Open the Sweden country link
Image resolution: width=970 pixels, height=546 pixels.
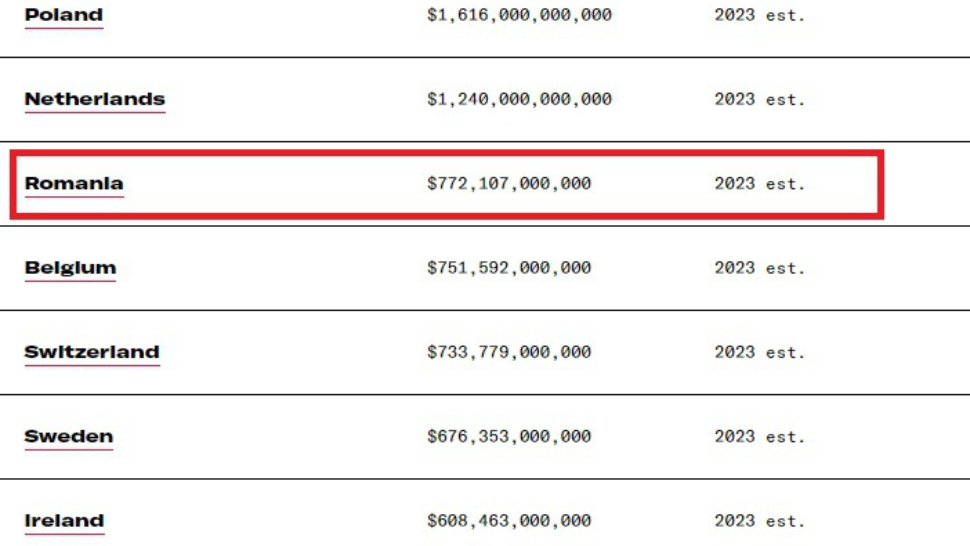(68, 436)
